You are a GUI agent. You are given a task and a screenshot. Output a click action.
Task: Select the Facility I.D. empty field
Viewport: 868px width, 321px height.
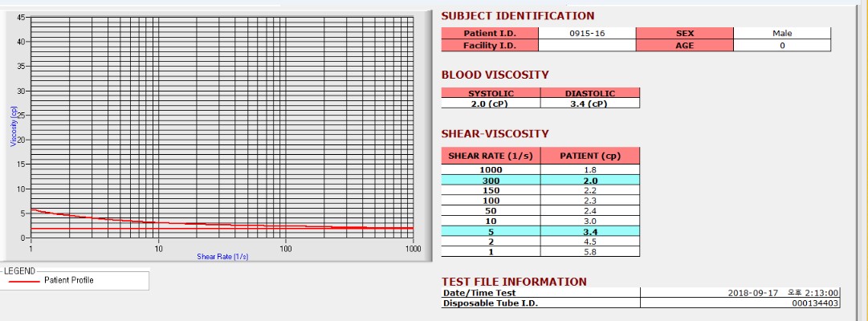[x=587, y=46]
